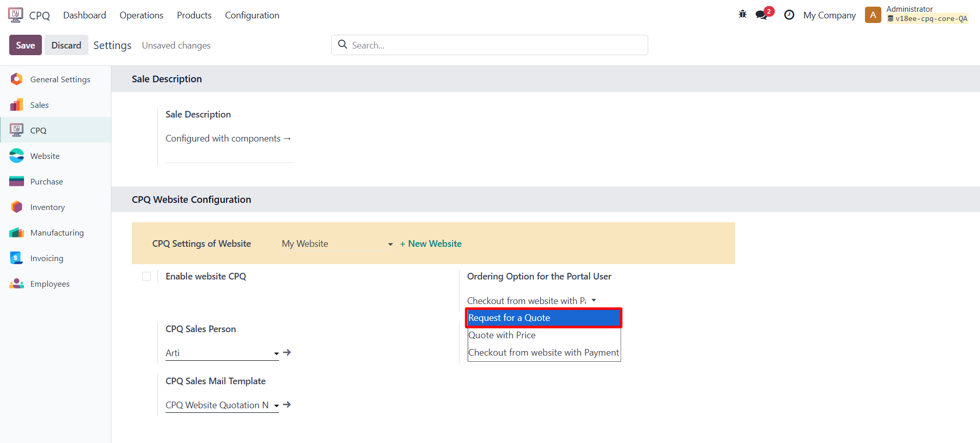Open the Operations menu
The height and width of the screenshot is (443, 980).
(141, 15)
